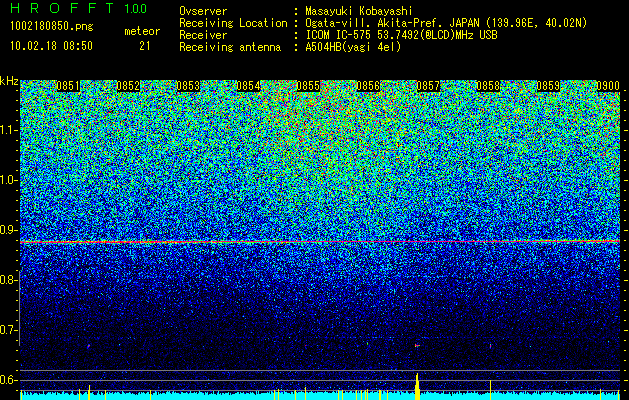Select the filename 1002180850.png
This screenshot has height=400, width=629.
point(52,27)
